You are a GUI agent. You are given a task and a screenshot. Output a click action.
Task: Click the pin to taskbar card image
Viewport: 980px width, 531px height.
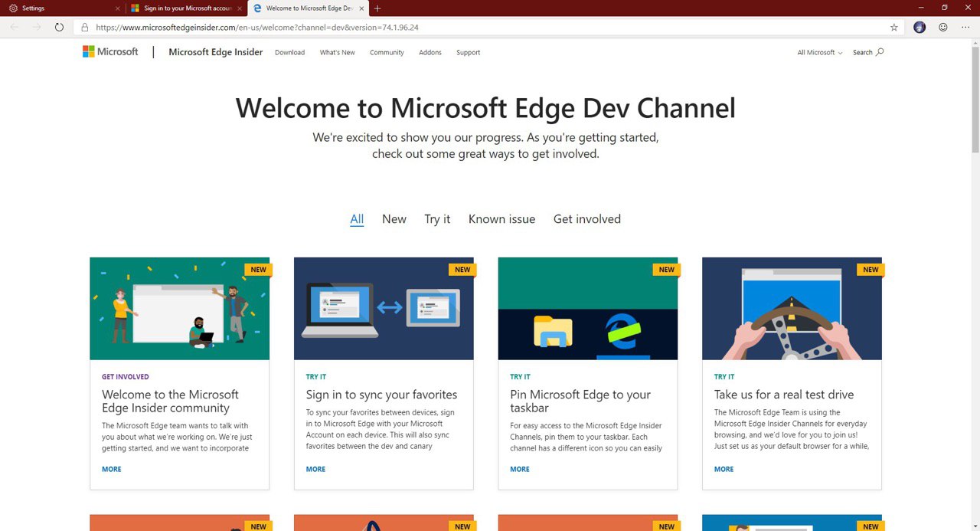[588, 309]
